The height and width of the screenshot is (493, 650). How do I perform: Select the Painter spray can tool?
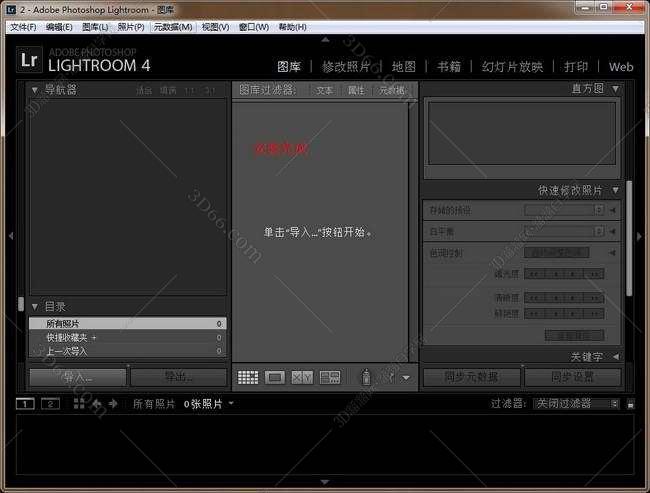(x=366, y=377)
